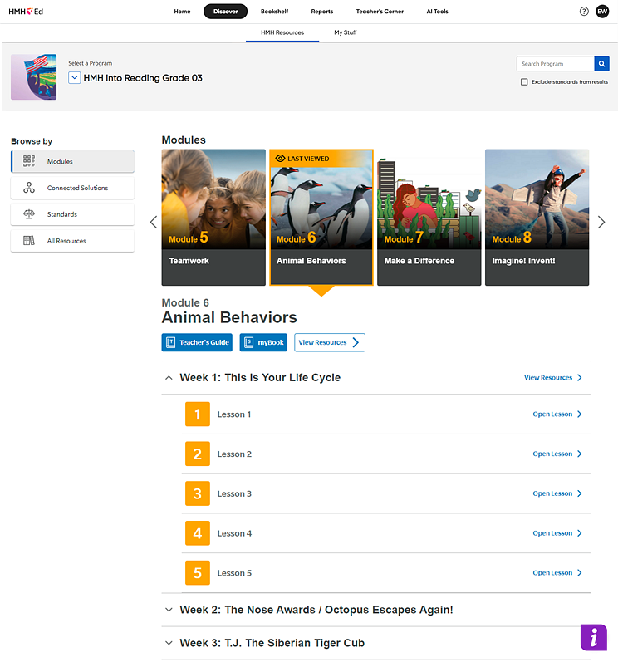Screen dimensions: 618x672
Task: Switch to the My Stuff tab
Action: coord(345,32)
